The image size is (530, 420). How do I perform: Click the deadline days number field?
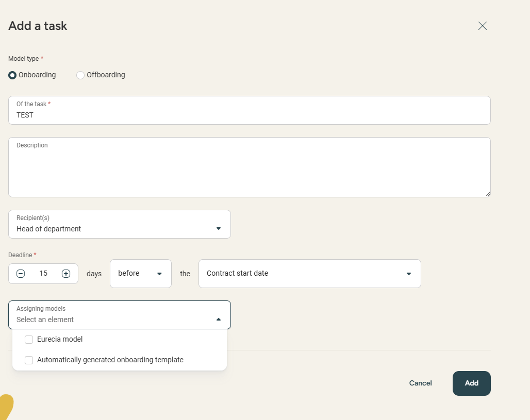point(43,274)
